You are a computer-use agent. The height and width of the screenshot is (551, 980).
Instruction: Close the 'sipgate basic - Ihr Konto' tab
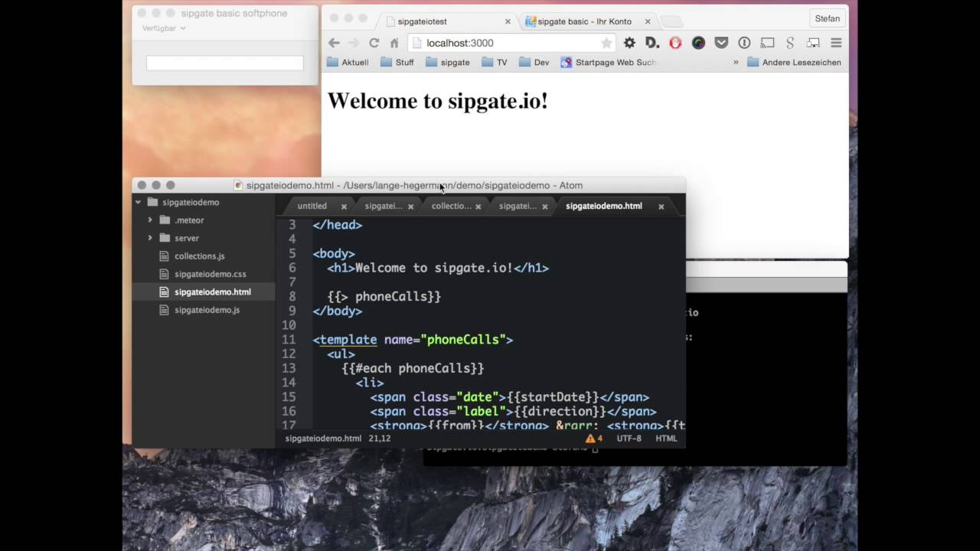click(648, 21)
